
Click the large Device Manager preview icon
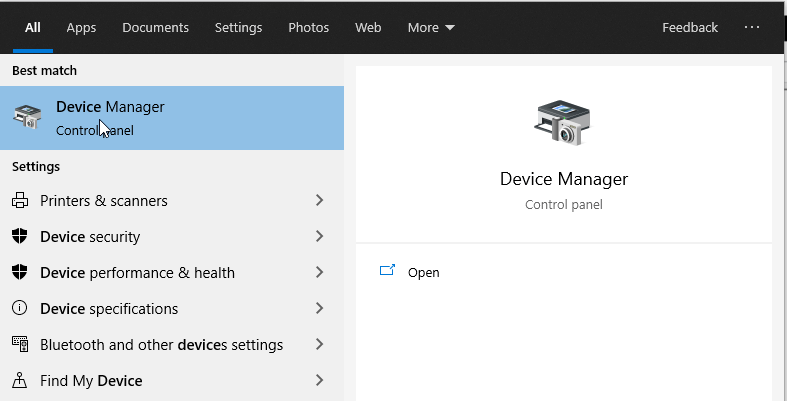(x=563, y=123)
